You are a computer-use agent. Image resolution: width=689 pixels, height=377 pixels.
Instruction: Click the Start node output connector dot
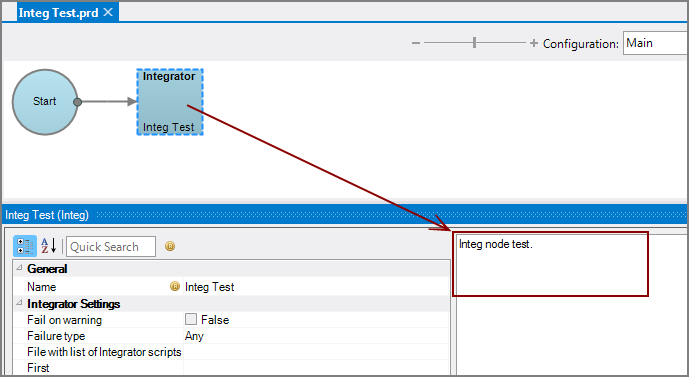pyautogui.click(x=77, y=102)
